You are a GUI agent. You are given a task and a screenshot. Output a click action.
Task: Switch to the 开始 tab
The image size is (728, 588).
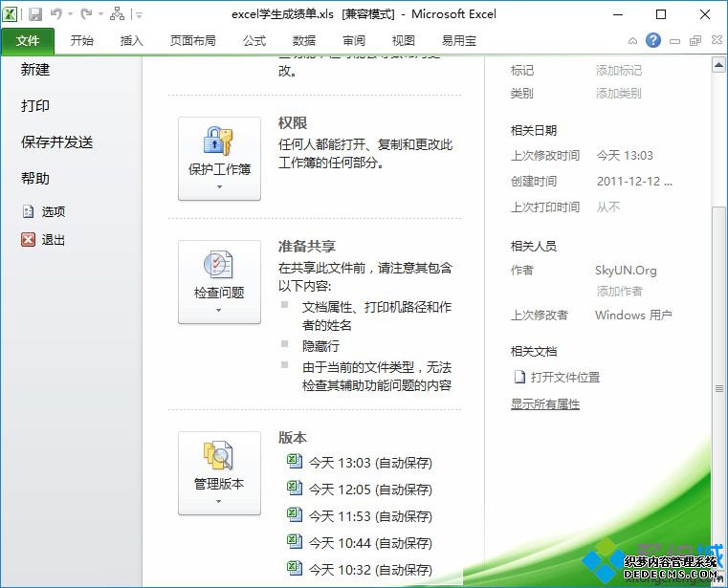[x=81, y=41]
